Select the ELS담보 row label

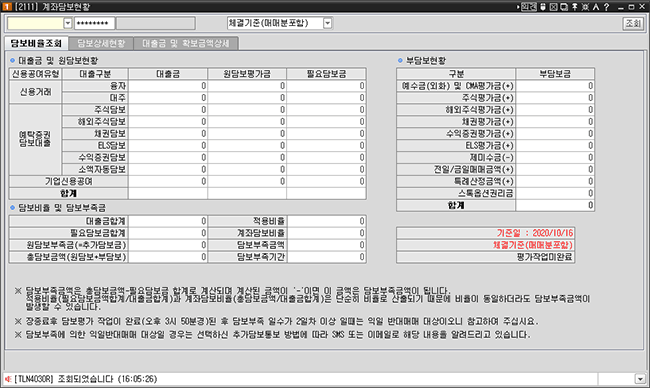point(95,146)
